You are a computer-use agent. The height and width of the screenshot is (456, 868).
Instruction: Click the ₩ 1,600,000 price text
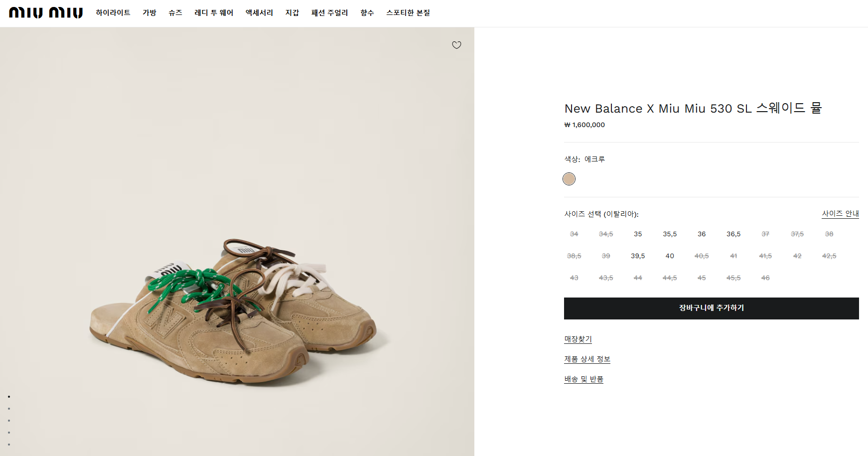[x=584, y=125]
